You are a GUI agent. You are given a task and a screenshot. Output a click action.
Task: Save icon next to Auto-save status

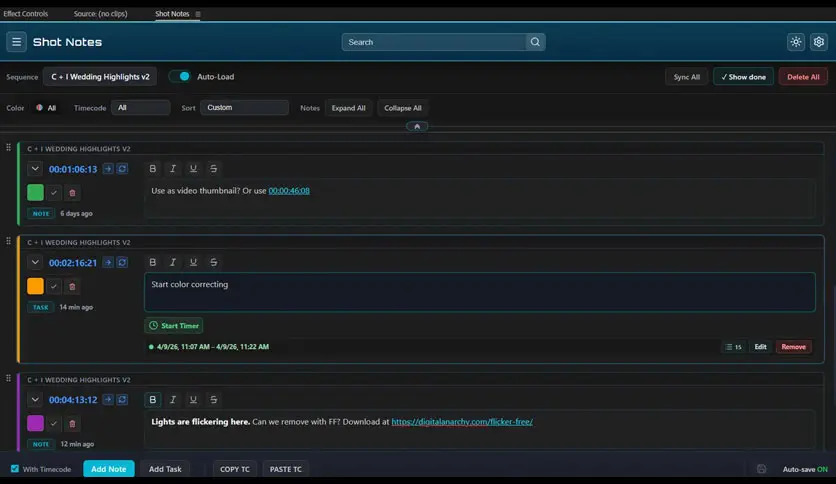[x=761, y=469]
